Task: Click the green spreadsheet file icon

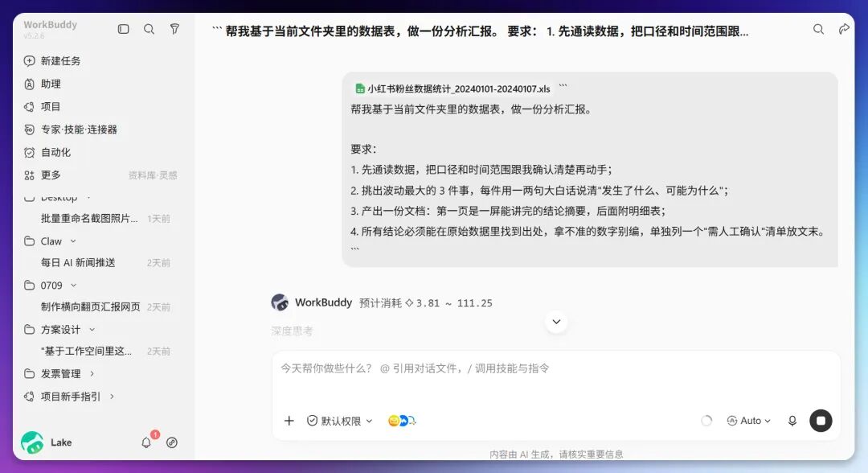Action: click(360, 88)
